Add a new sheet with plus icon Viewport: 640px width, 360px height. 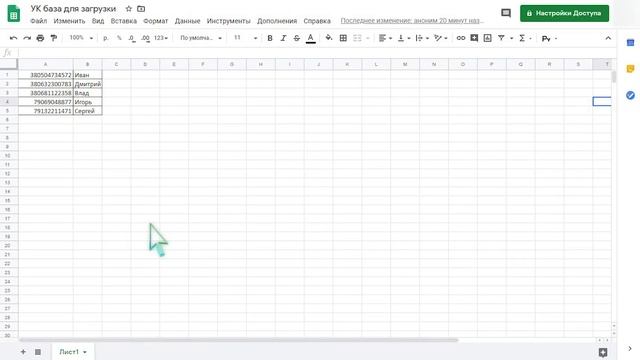coord(23,352)
